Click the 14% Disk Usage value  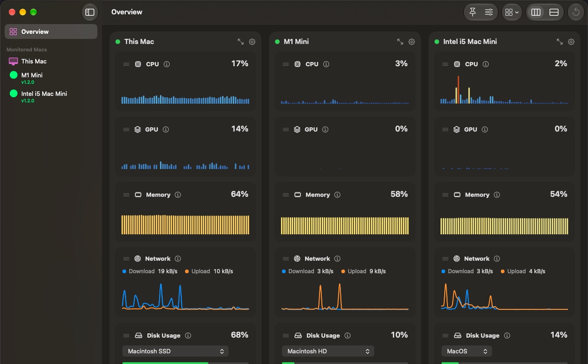coord(559,335)
